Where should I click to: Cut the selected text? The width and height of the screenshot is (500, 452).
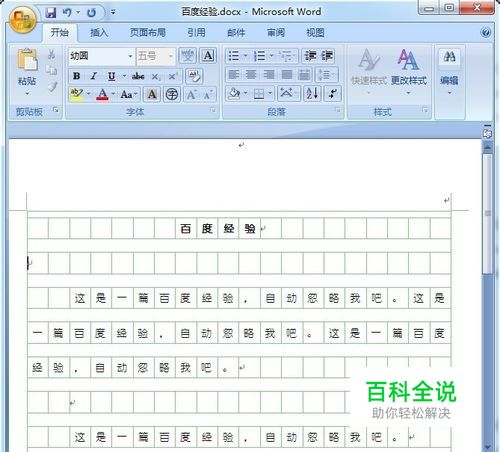(x=51, y=54)
